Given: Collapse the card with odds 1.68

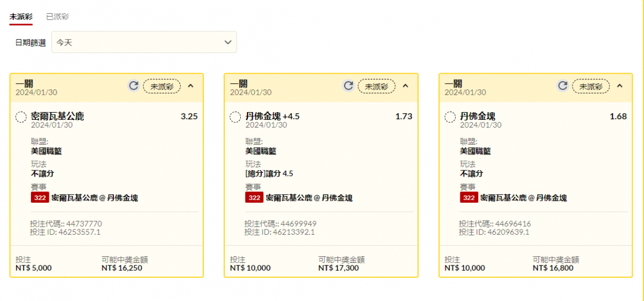Looking at the screenshot, I should point(620,86).
